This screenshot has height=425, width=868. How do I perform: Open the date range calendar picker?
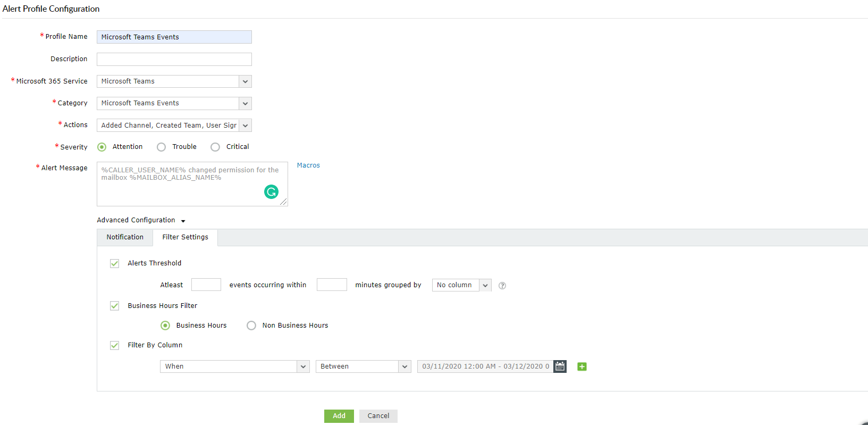560,366
